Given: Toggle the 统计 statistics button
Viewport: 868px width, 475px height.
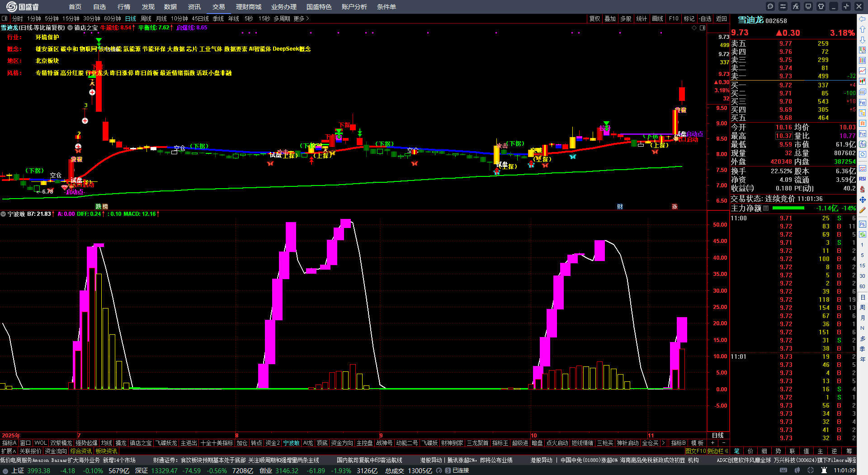Looking at the screenshot, I should point(642,19).
